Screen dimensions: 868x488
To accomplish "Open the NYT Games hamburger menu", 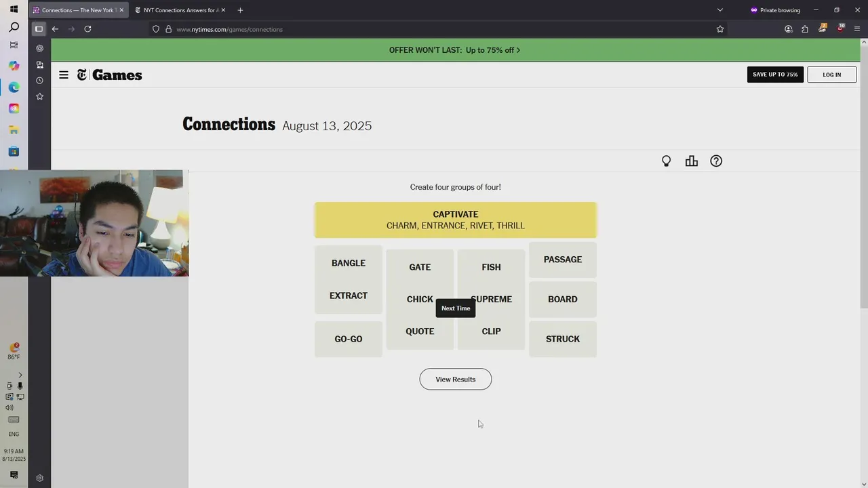I will coord(64,75).
